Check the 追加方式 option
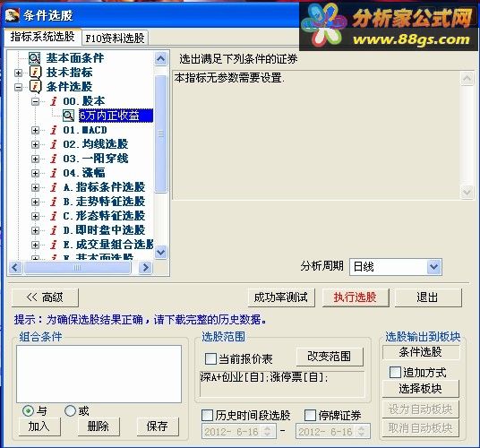480x448 pixels. [x=395, y=372]
